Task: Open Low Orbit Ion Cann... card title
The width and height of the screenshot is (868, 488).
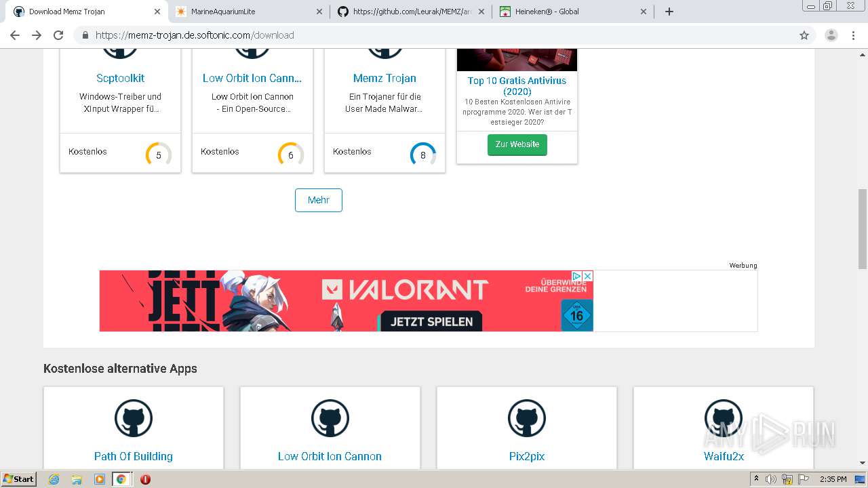Action: [252, 78]
